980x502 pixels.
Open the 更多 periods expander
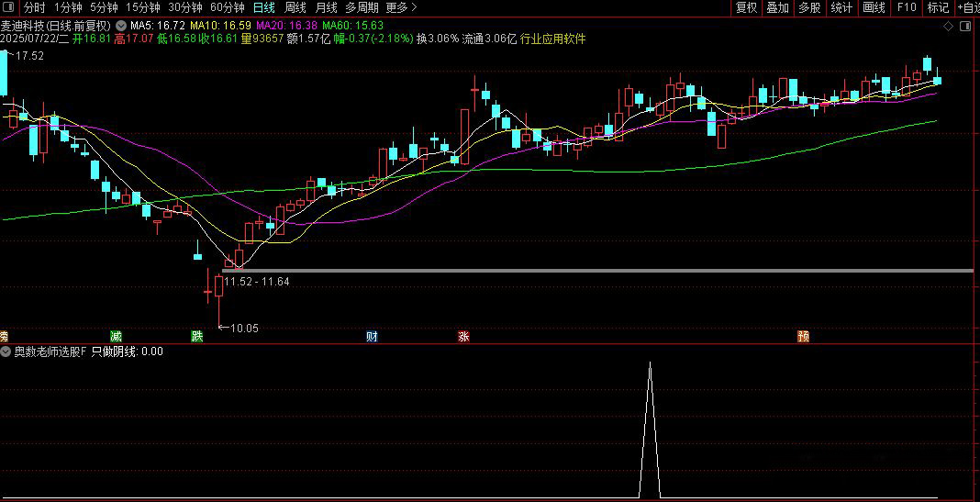pyautogui.click(x=401, y=7)
